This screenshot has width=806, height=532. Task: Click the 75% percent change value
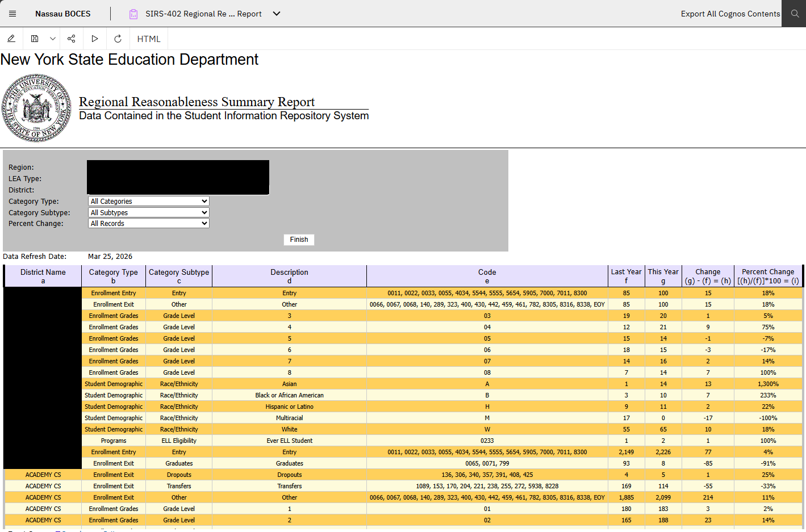[x=768, y=327]
